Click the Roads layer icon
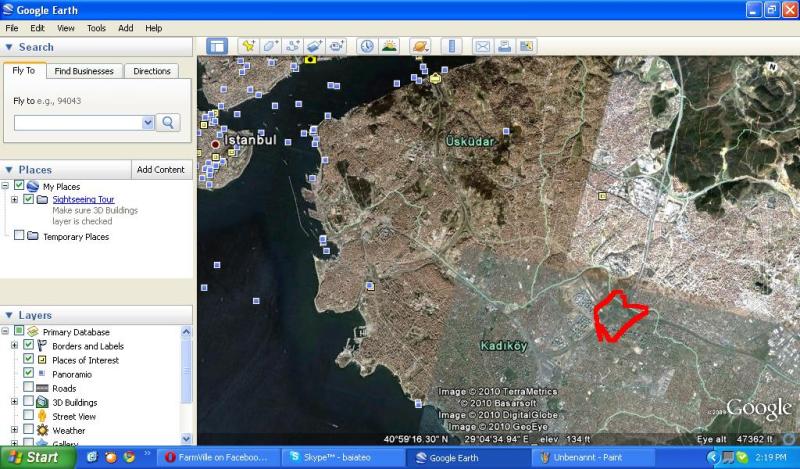 [42, 388]
